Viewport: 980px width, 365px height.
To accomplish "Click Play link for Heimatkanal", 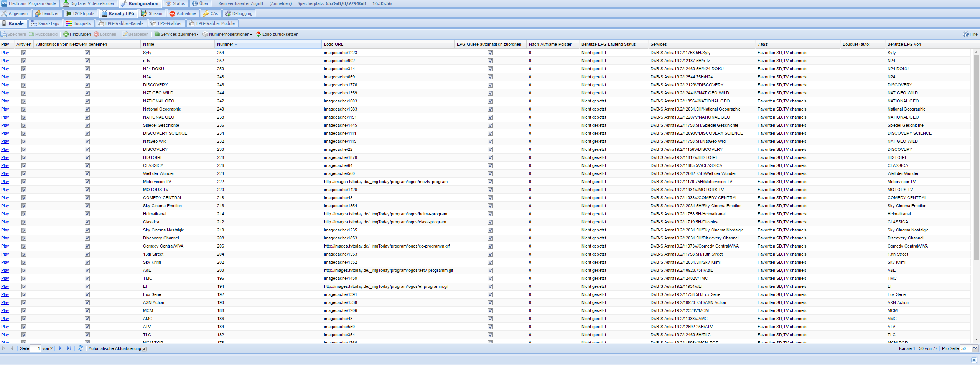I will [5, 214].
